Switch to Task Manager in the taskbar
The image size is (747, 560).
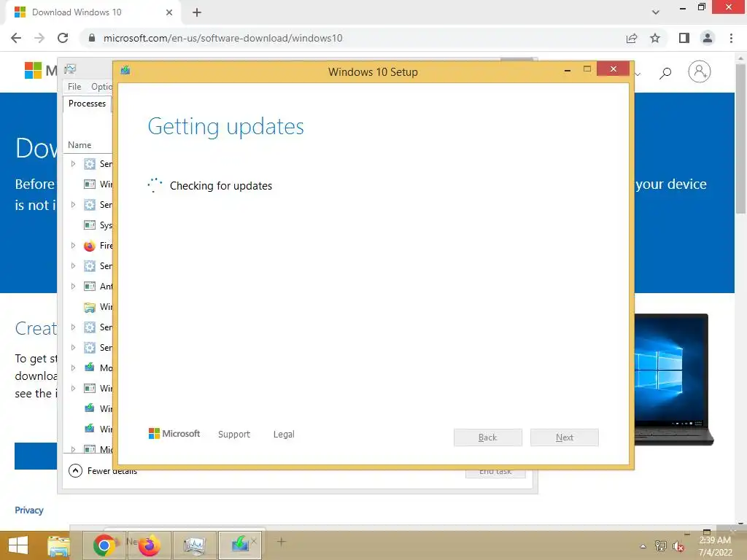195,545
